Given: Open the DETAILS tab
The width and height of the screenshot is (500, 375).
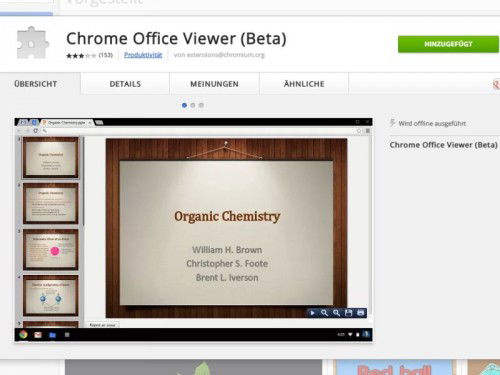Looking at the screenshot, I should (x=125, y=84).
